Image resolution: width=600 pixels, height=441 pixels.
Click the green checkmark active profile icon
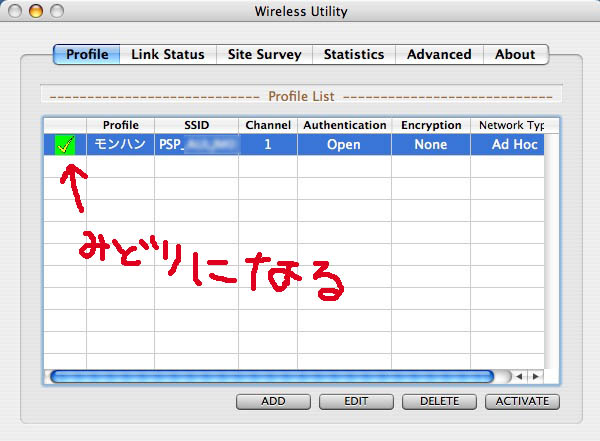coord(65,145)
